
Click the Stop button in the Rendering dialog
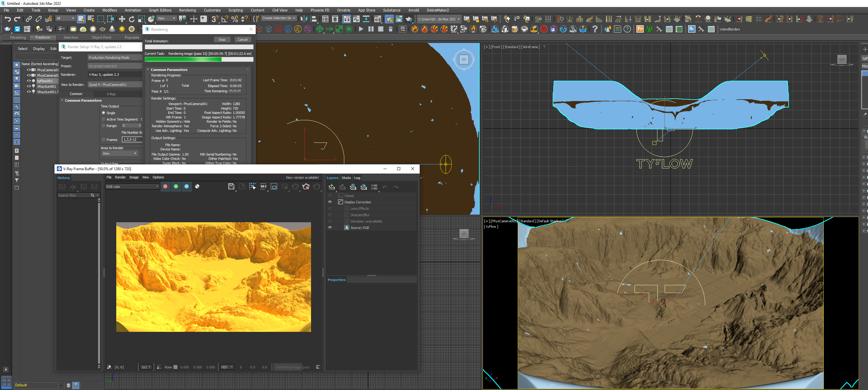(222, 40)
